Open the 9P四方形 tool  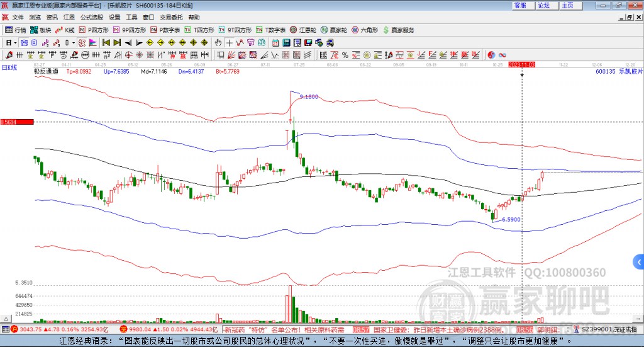click(x=130, y=30)
